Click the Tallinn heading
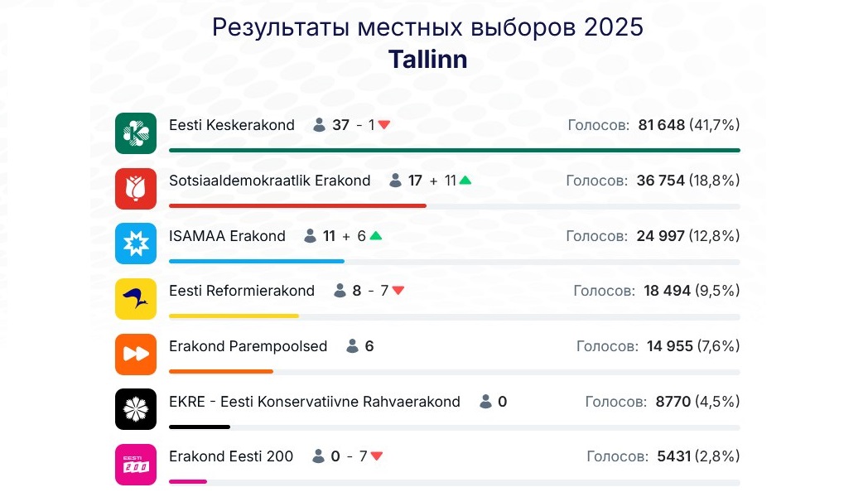The height and width of the screenshot is (492, 868). click(427, 59)
